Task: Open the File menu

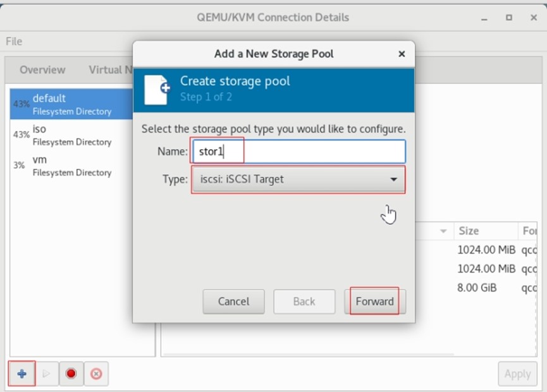Action: [x=14, y=41]
